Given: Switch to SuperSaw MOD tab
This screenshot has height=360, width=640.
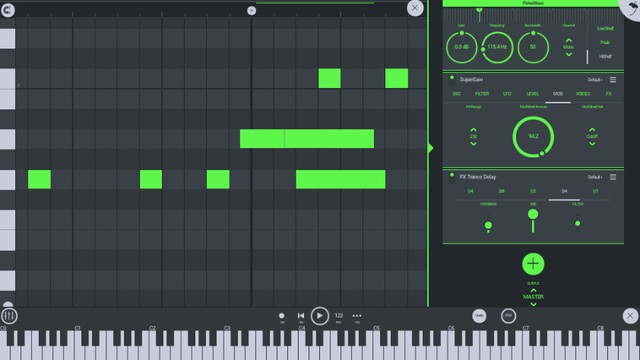Looking at the screenshot, I should pyautogui.click(x=558, y=94).
